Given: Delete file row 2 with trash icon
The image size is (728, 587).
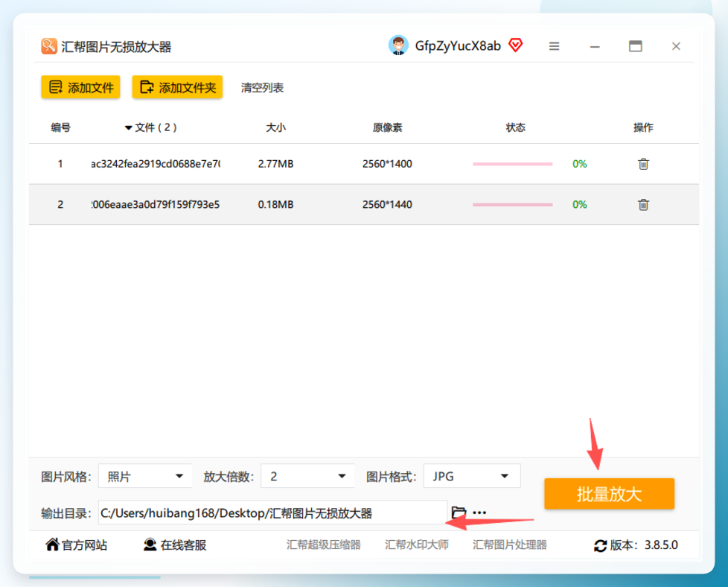Looking at the screenshot, I should click(x=643, y=204).
